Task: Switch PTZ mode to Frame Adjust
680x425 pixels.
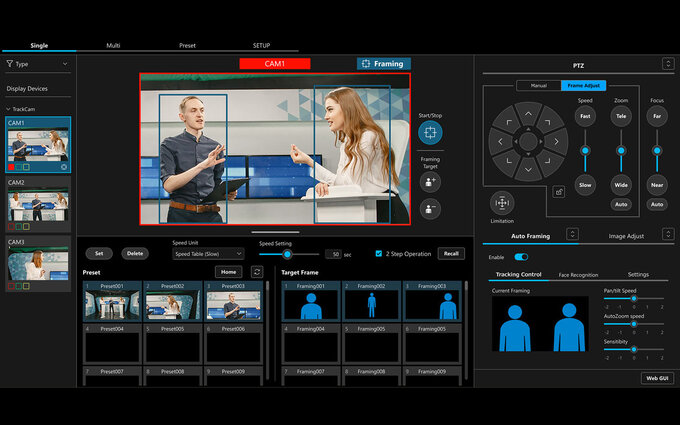Action: [x=584, y=85]
